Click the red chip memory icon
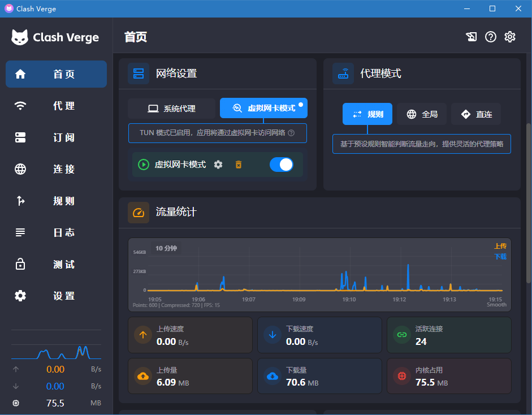Screen dimensions: 532x415 point(402,376)
